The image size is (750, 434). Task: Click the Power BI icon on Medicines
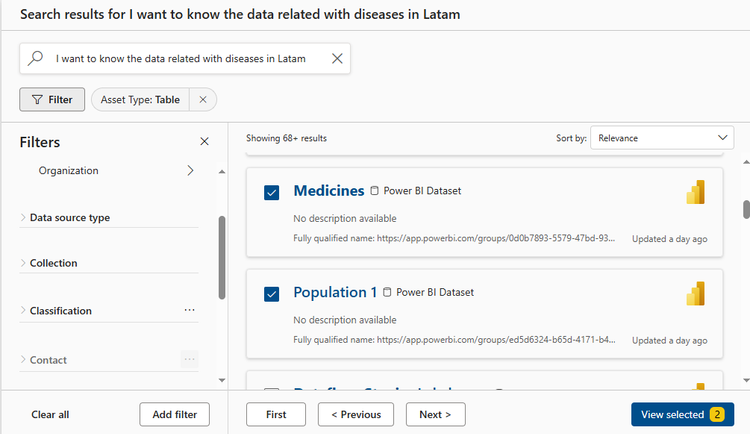pyautogui.click(x=696, y=192)
